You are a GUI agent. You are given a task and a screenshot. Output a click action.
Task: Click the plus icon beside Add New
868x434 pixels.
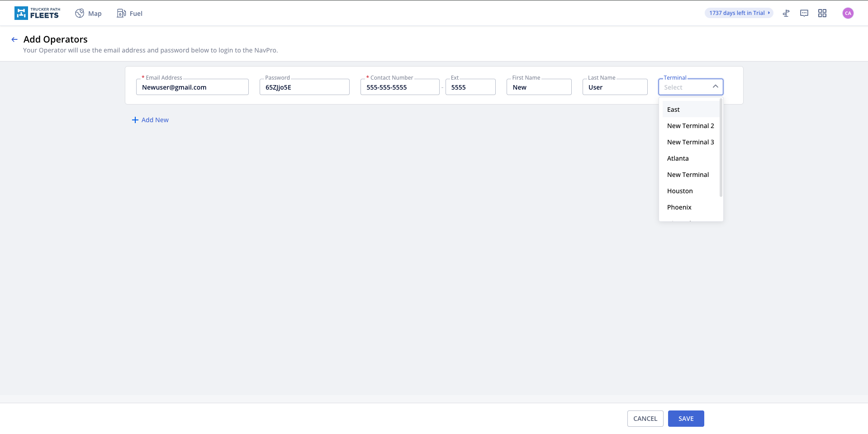click(x=135, y=120)
